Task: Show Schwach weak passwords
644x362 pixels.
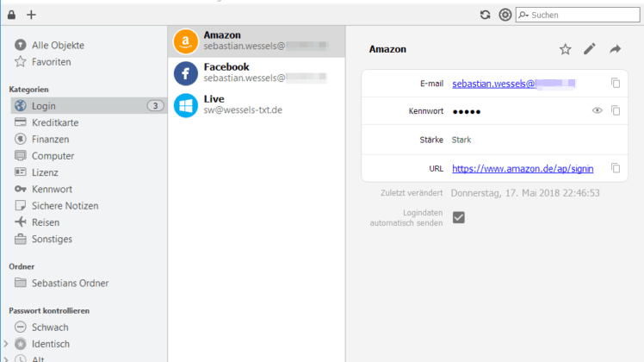Action: 41,328
